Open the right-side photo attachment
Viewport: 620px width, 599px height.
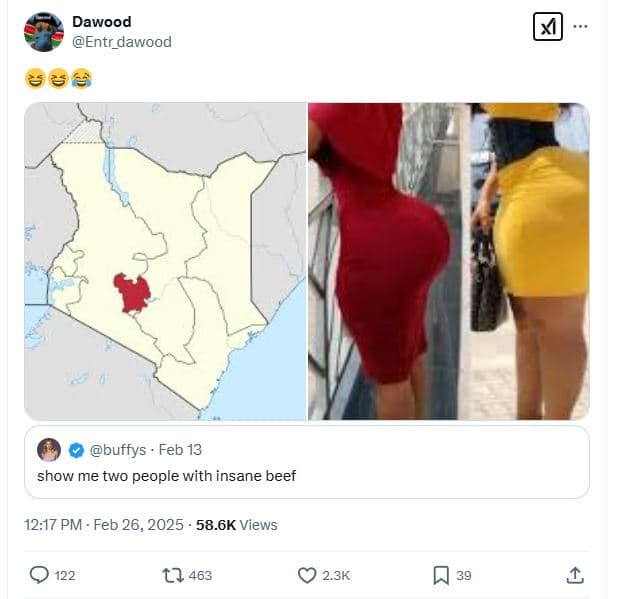pyautogui.click(x=449, y=261)
